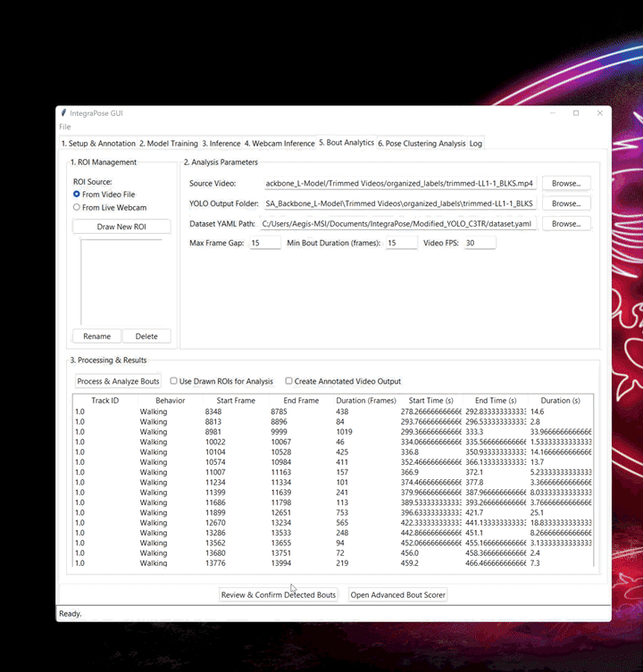This screenshot has height=672, width=643.
Task: Click the Ready status bar text
Action: (x=71, y=614)
